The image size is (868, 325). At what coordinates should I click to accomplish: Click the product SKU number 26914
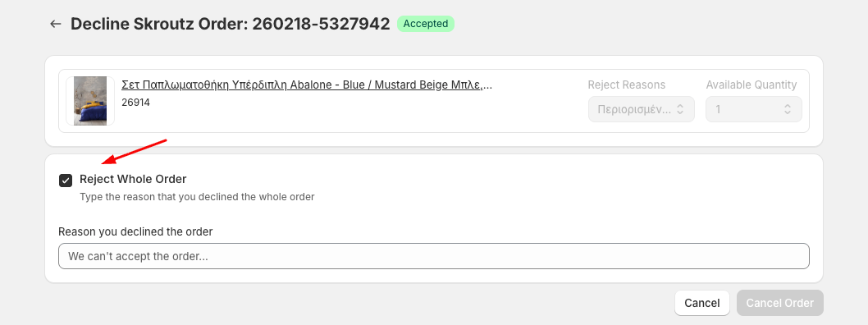pos(135,103)
